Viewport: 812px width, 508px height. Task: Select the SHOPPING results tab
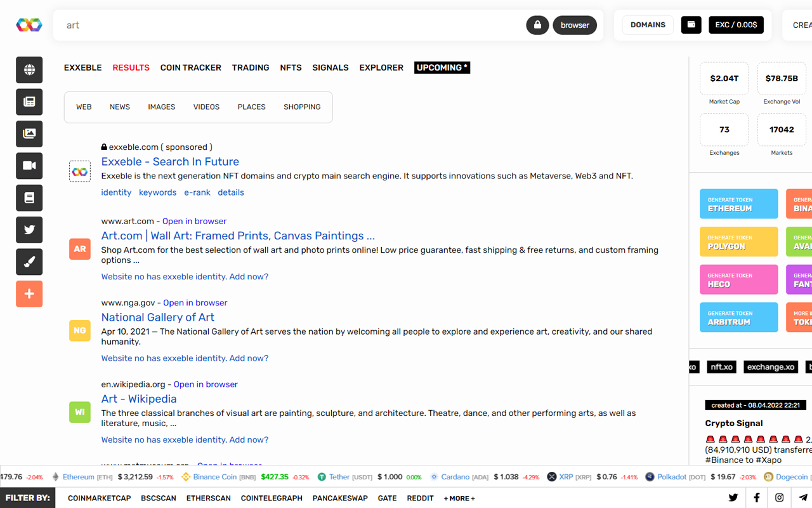pyautogui.click(x=302, y=107)
